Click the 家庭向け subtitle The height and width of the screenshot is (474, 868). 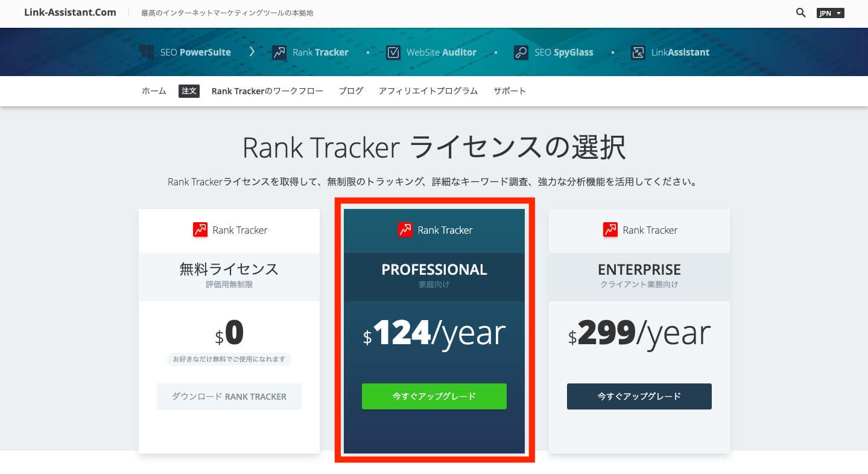click(434, 284)
